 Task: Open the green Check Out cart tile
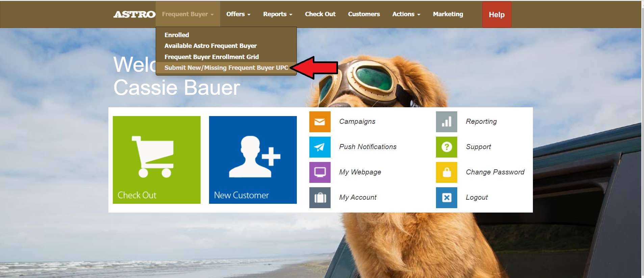[x=157, y=160]
